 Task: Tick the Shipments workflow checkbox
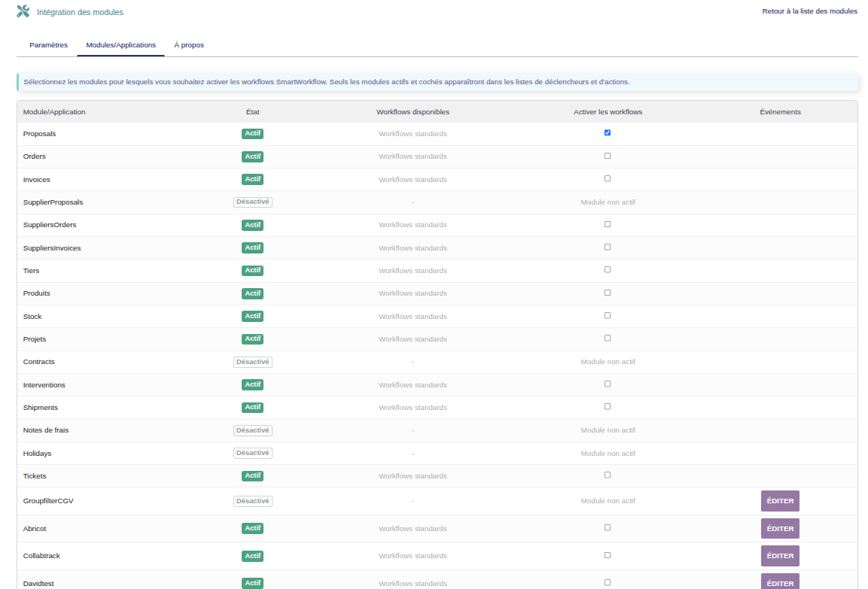tap(608, 407)
